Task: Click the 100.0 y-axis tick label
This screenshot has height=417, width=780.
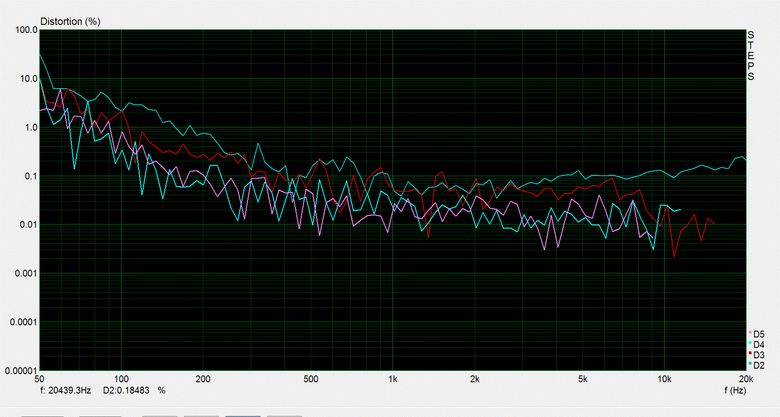Action: [27, 30]
